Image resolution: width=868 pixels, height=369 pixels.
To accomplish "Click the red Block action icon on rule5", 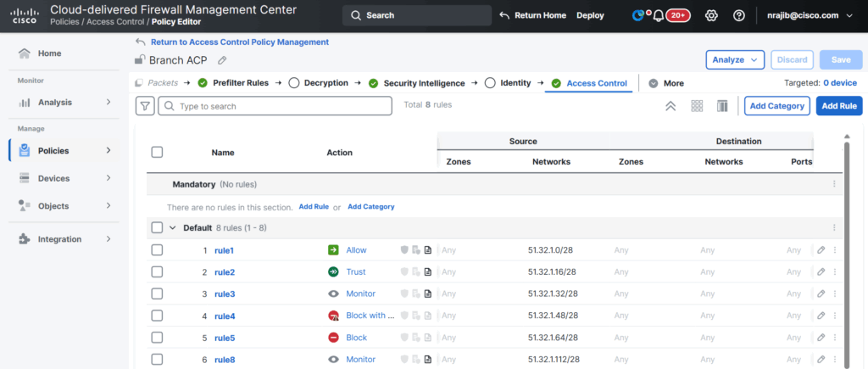I will tap(333, 338).
